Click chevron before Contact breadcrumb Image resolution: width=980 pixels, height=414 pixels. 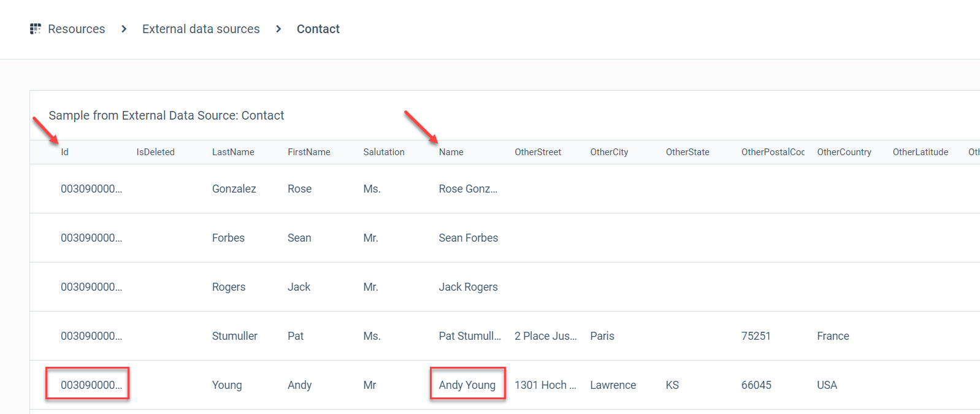click(278, 29)
